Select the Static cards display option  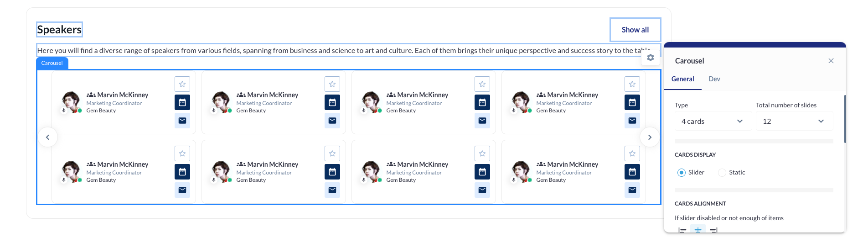pos(731,172)
